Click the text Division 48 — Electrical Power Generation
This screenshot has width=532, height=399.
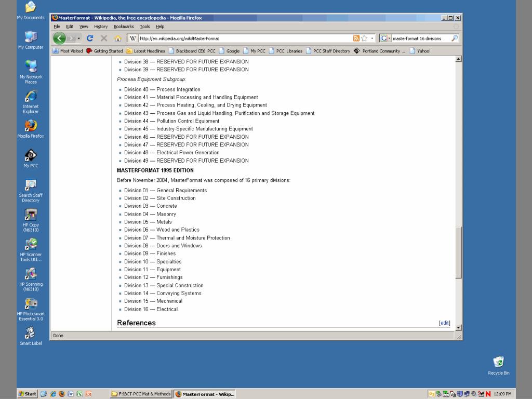point(171,153)
